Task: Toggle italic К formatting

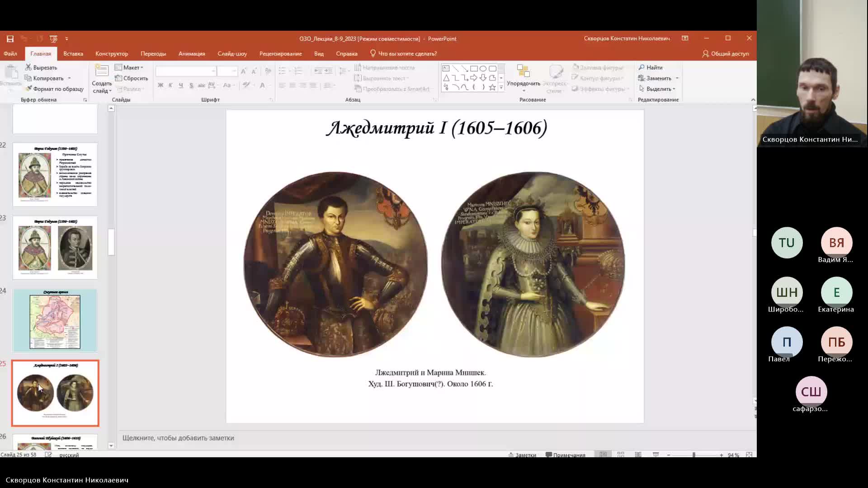Action: [170, 85]
